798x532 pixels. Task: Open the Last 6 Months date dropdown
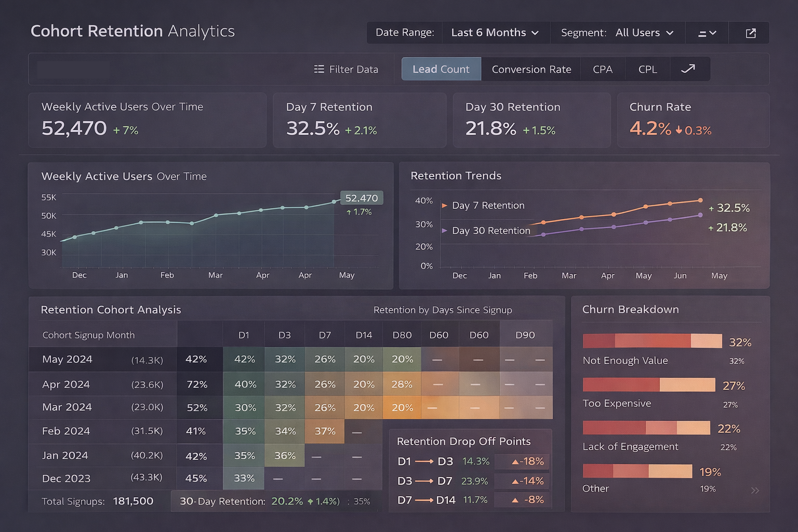pos(495,33)
